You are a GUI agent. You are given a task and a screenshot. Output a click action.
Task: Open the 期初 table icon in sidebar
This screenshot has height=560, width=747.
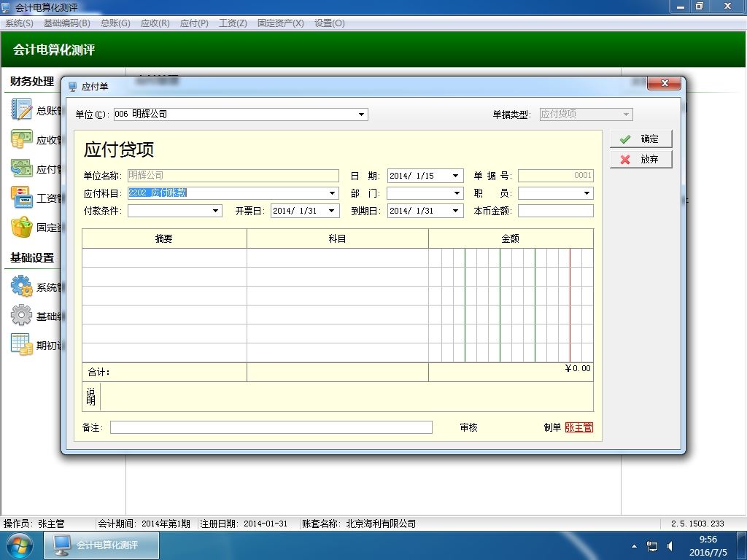point(21,344)
